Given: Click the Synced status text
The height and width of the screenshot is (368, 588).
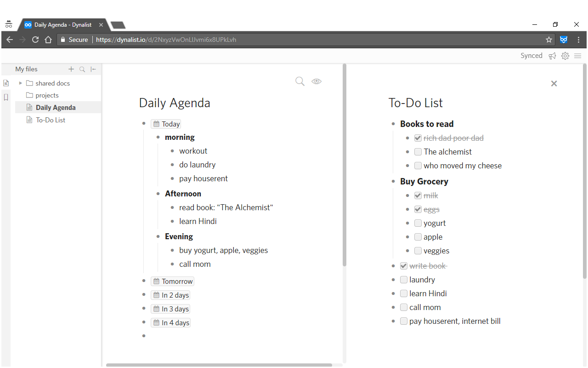Looking at the screenshot, I should 531,56.
